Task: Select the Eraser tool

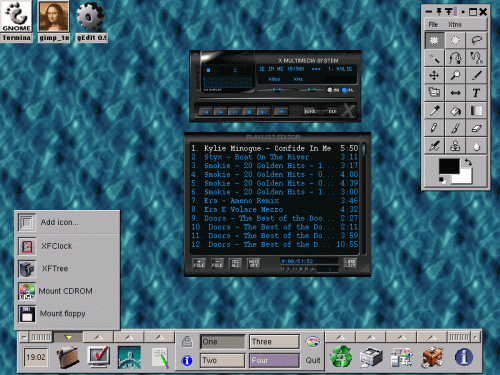Action: [x=476, y=128]
